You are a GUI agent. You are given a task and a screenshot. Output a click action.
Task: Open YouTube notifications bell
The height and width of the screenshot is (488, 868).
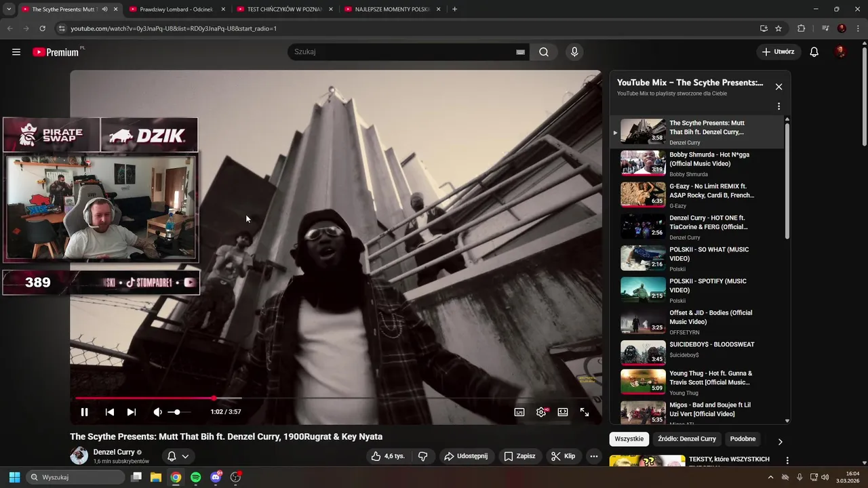click(814, 52)
